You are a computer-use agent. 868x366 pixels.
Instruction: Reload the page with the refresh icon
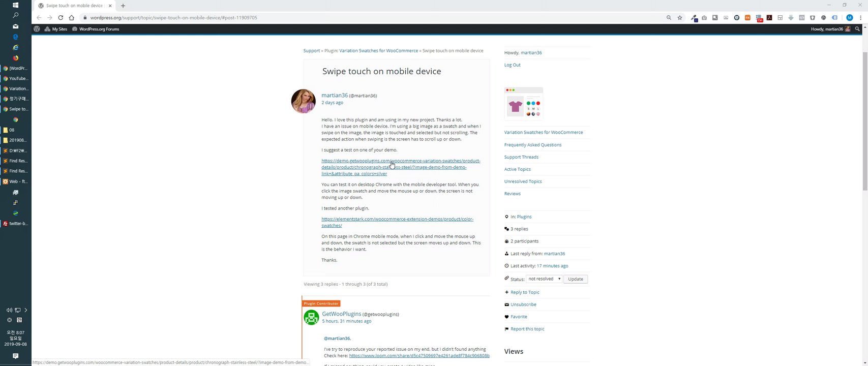[61, 17]
